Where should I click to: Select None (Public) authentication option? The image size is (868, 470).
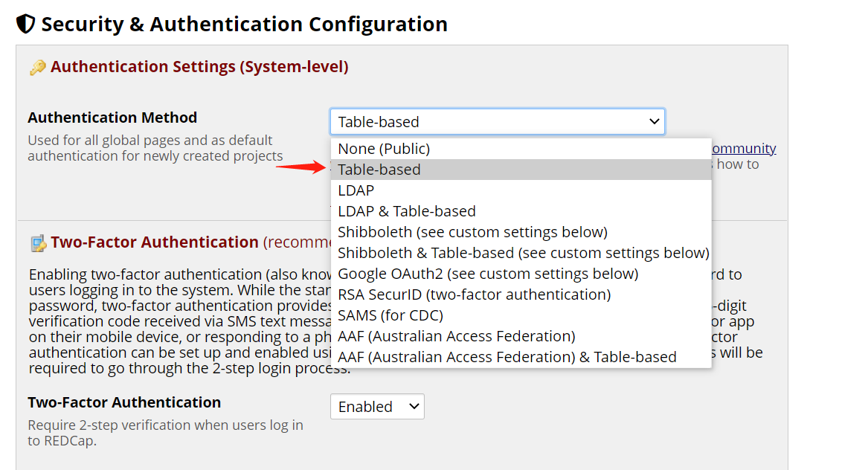[384, 149]
